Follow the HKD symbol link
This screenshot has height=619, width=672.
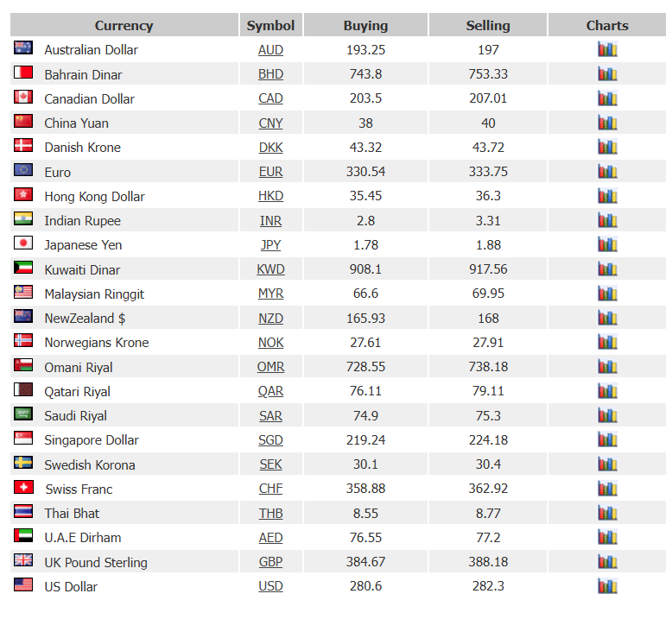click(270, 196)
